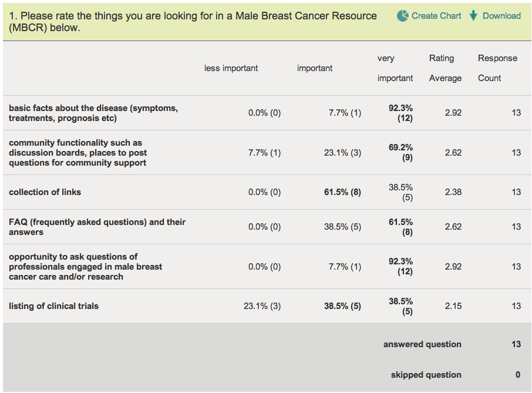Screen dimensions: 532x393
Task: Click the FAQ row label
Action: [97, 227]
